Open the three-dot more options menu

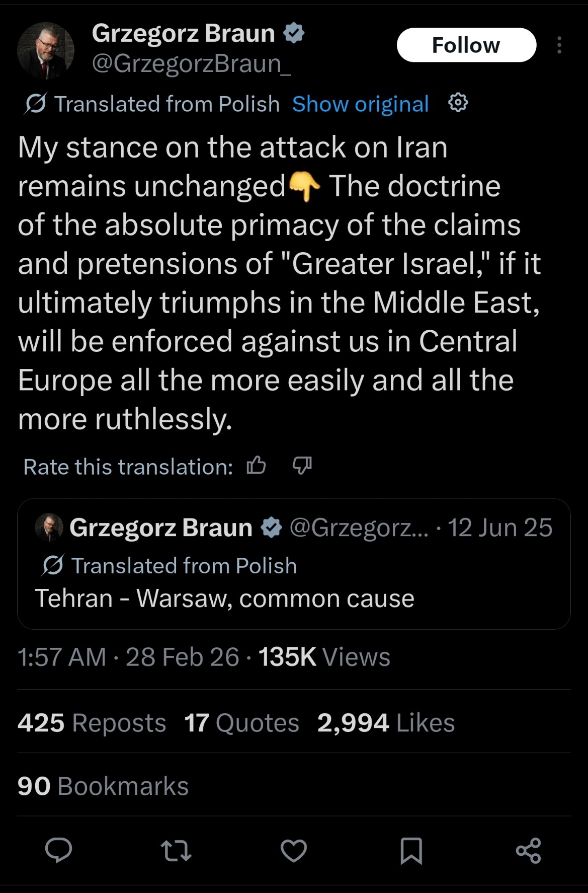click(559, 45)
